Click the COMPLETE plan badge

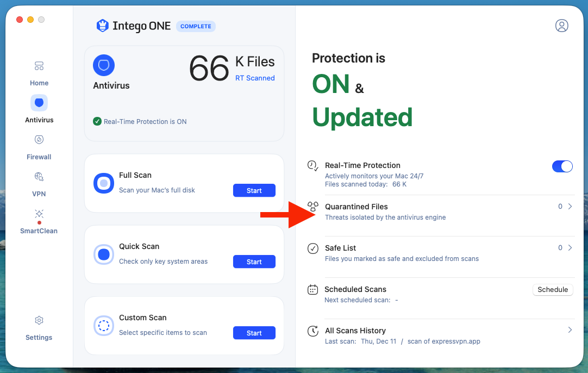pyautogui.click(x=196, y=26)
